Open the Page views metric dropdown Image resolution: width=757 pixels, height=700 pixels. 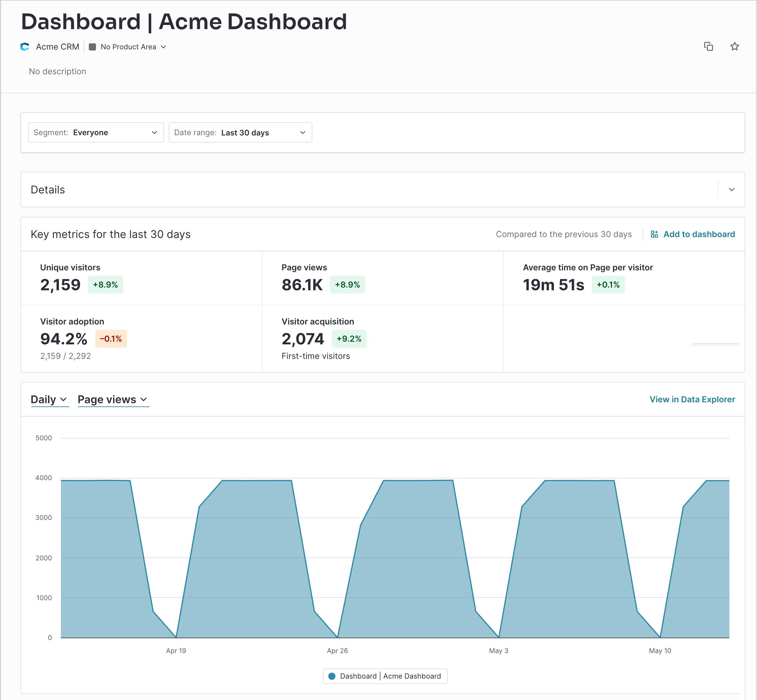pyautogui.click(x=113, y=399)
